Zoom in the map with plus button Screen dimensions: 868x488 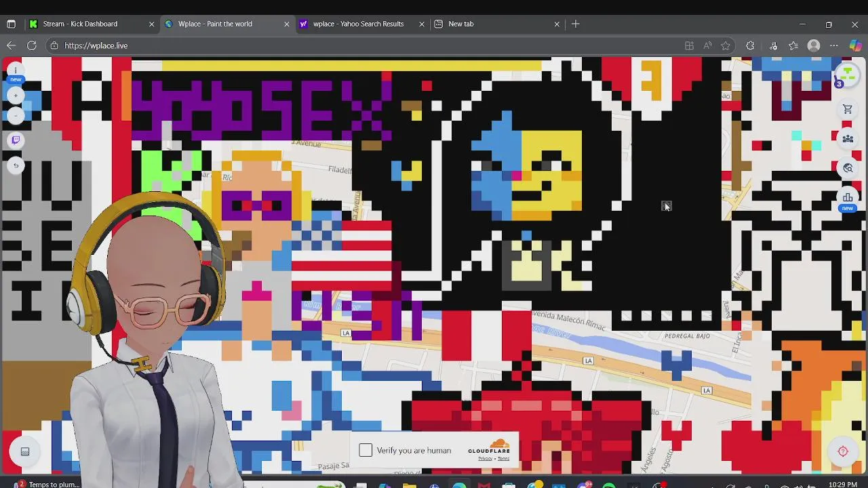coord(16,96)
